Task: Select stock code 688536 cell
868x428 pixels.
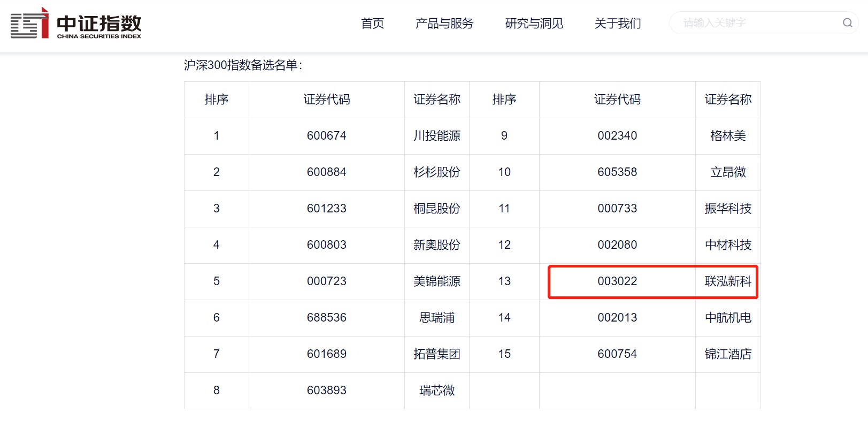Action: click(326, 318)
